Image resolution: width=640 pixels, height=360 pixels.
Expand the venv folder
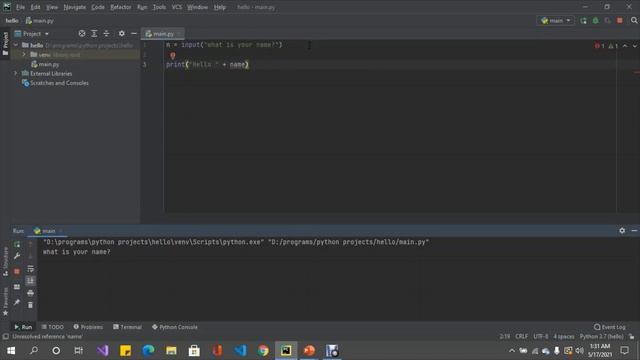click(24, 54)
